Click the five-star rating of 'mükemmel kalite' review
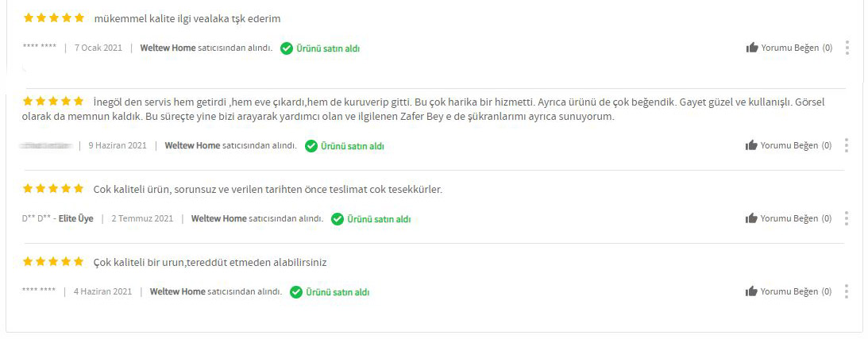Screen dimensions: 868x339 (x=54, y=17)
